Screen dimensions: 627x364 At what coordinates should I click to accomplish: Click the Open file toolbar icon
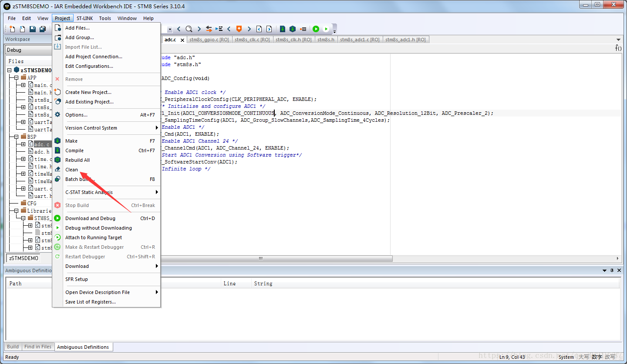click(22, 29)
